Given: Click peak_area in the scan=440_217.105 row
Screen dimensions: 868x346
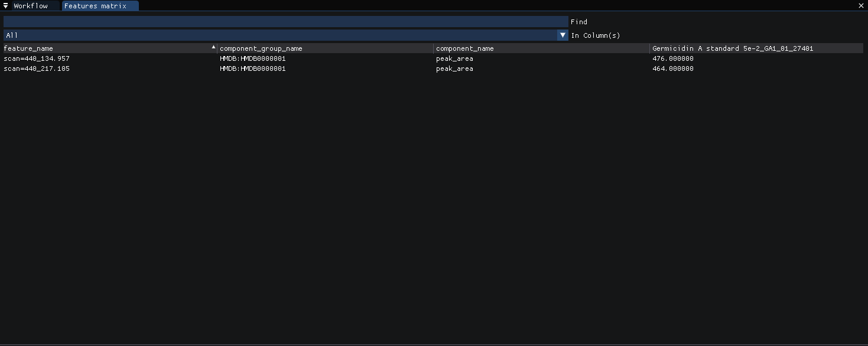Looking at the screenshot, I should tap(454, 68).
